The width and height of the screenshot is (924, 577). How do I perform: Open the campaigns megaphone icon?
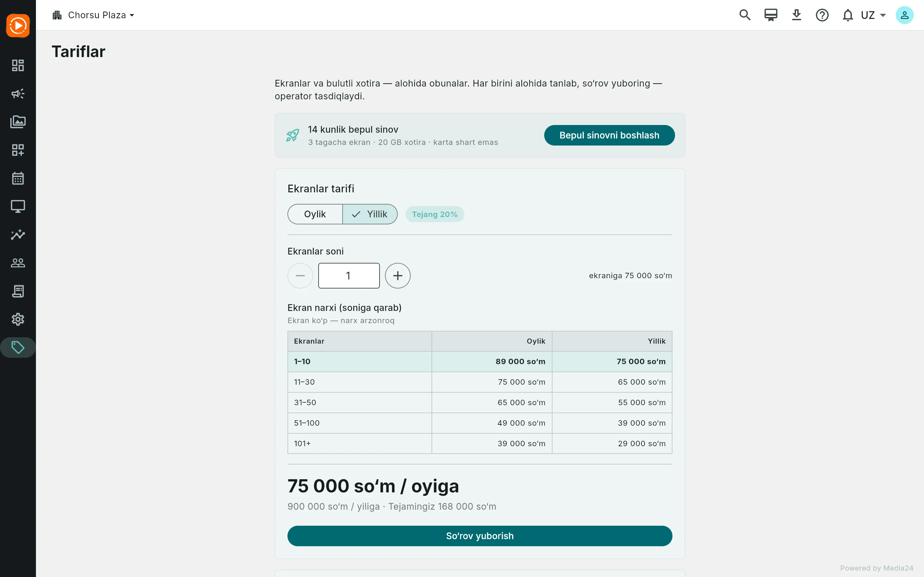click(18, 94)
